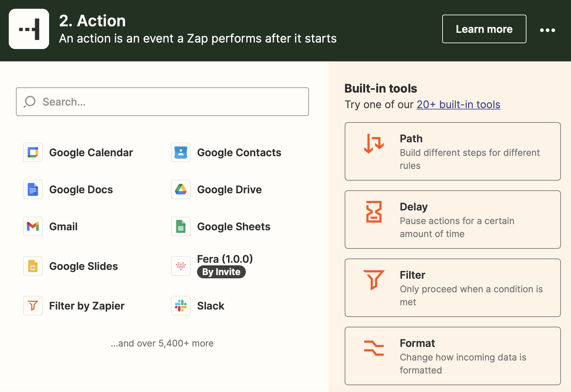
Task: Click the Google Sheets app icon
Action: [181, 226]
